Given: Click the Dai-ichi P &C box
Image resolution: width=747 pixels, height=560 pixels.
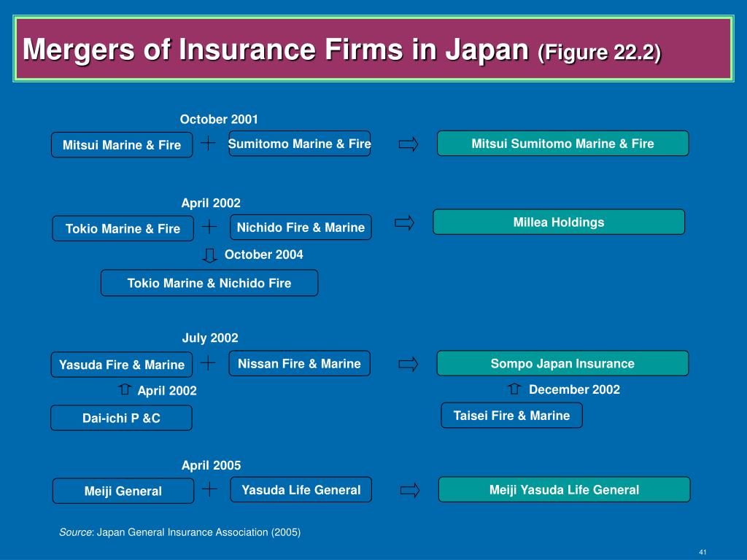Looking at the screenshot, I should (122, 418).
